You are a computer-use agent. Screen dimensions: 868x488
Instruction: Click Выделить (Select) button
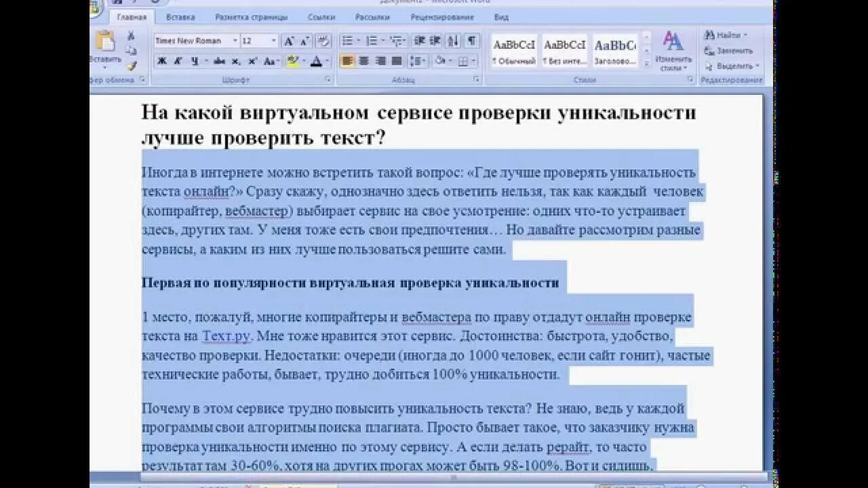[732, 66]
